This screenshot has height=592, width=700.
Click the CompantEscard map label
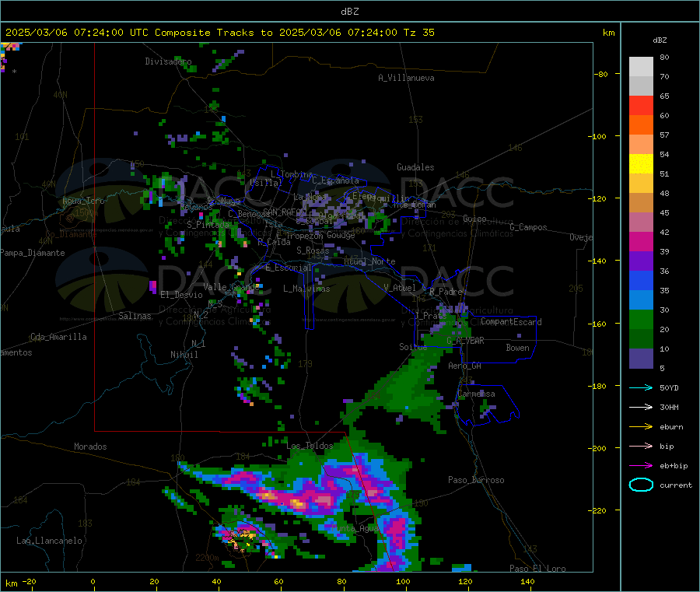[x=511, y=322]
